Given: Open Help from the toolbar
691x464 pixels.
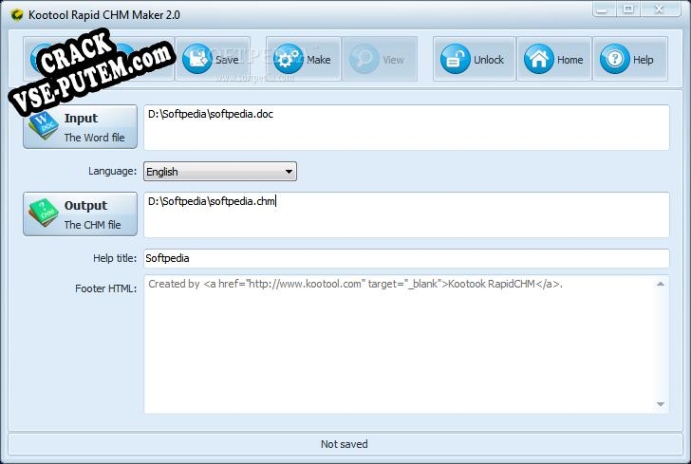Looking at the screenshot, I should tap(630, 59).
